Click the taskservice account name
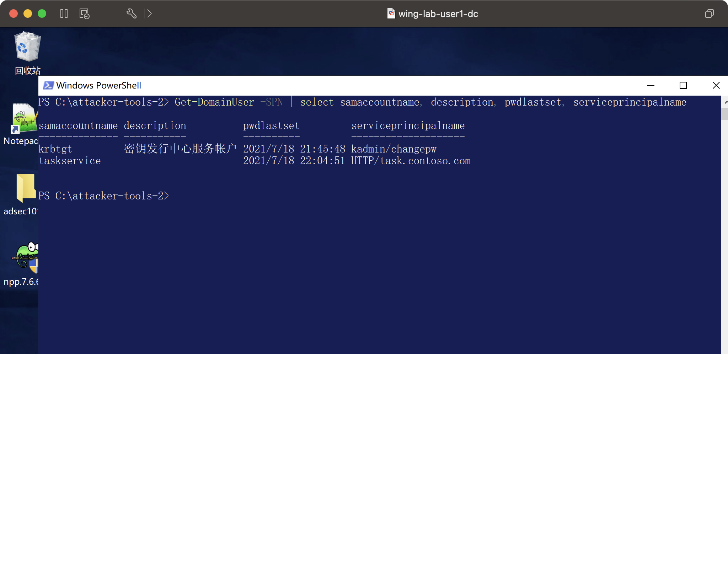Viewport: 728px width, 573px height. 70,161
